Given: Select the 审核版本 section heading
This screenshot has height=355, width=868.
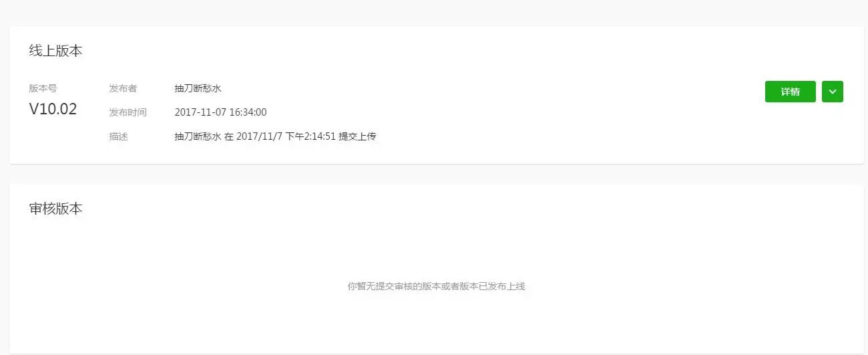Looking at the screenshot, I should click(x=56, y=209).
